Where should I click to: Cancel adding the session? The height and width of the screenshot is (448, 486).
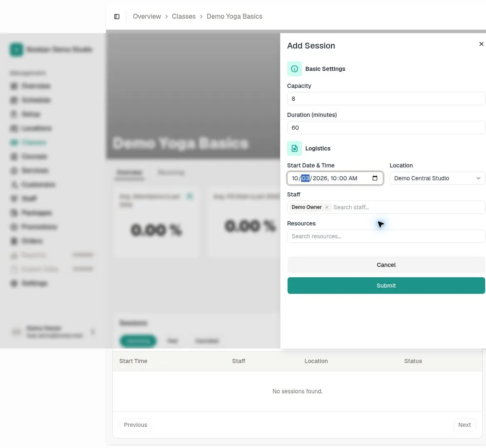point(386,265)
